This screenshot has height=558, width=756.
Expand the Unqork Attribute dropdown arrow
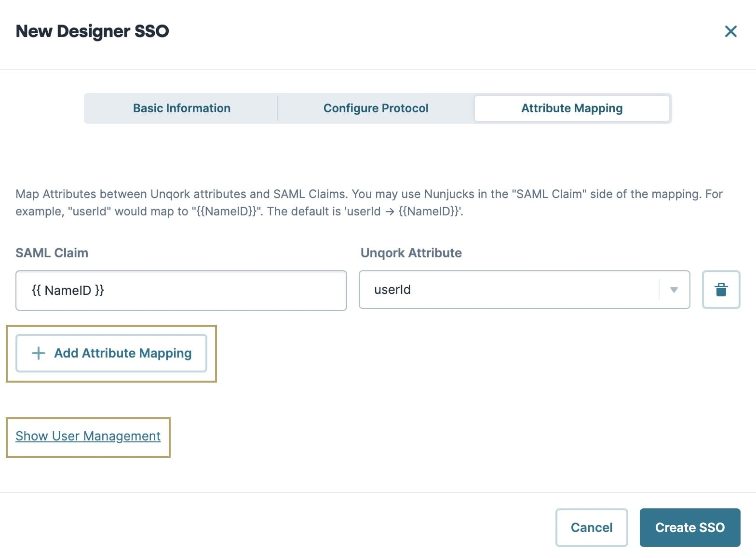(x=674, y=290)
